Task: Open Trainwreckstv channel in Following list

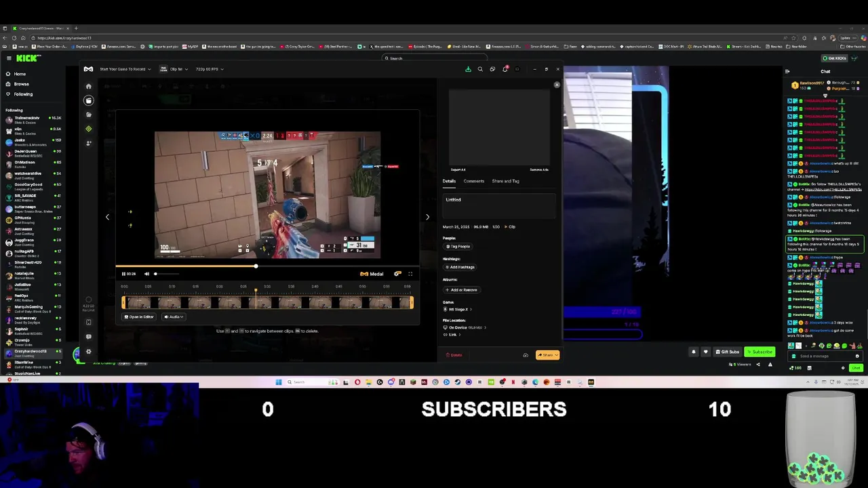Action: pos(33,119)
